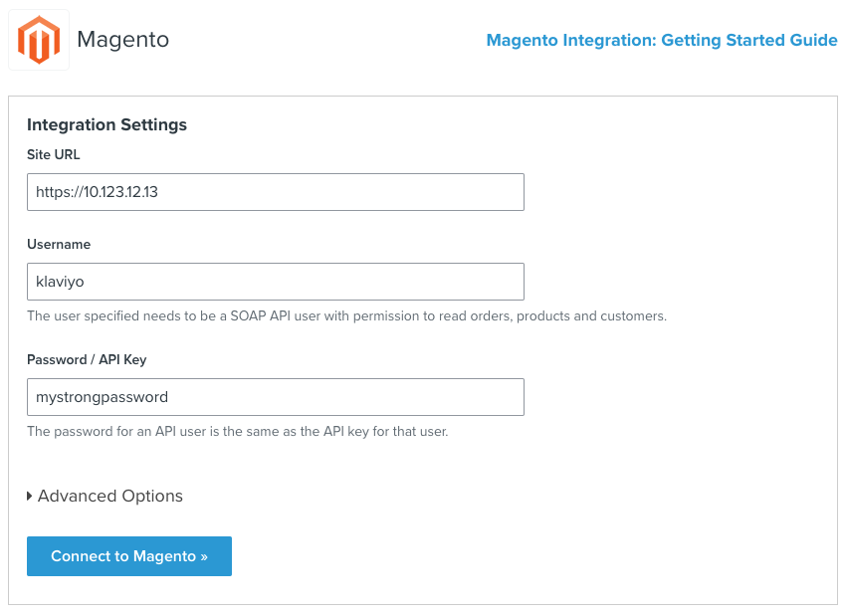848x616 pixels.
Task: Click the Password / API Key label
Action: 87,359
